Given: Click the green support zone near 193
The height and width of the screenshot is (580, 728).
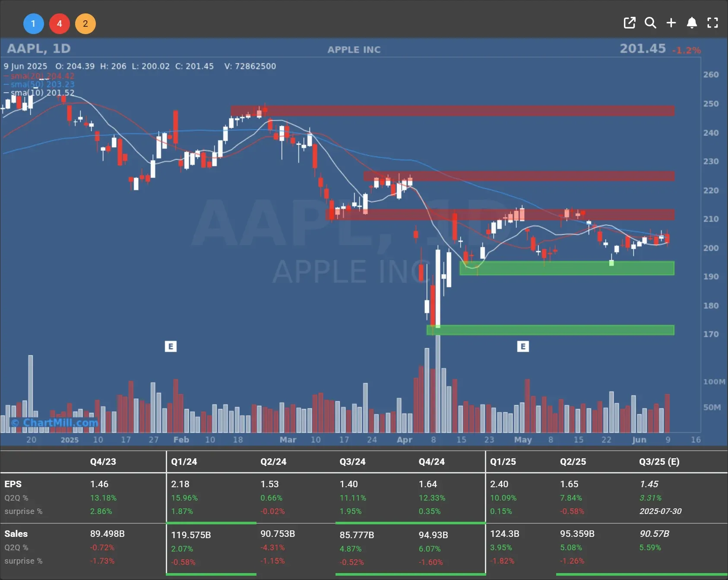Looking at the screenshot, I should click(567, 268).
